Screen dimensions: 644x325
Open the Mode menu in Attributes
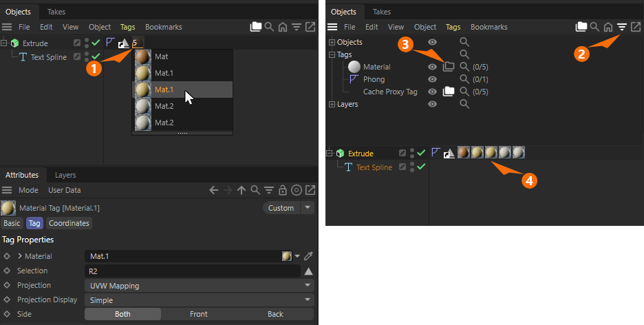point(28,190)
